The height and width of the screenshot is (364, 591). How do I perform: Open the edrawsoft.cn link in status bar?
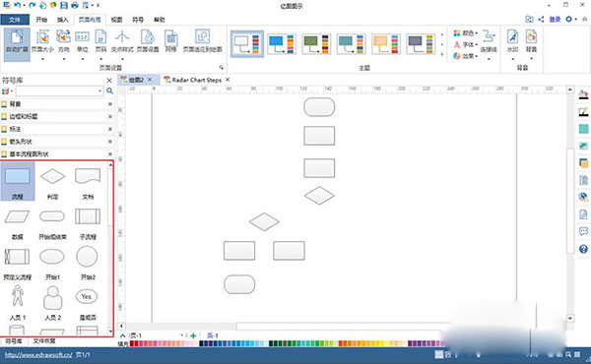coord(38,354)
